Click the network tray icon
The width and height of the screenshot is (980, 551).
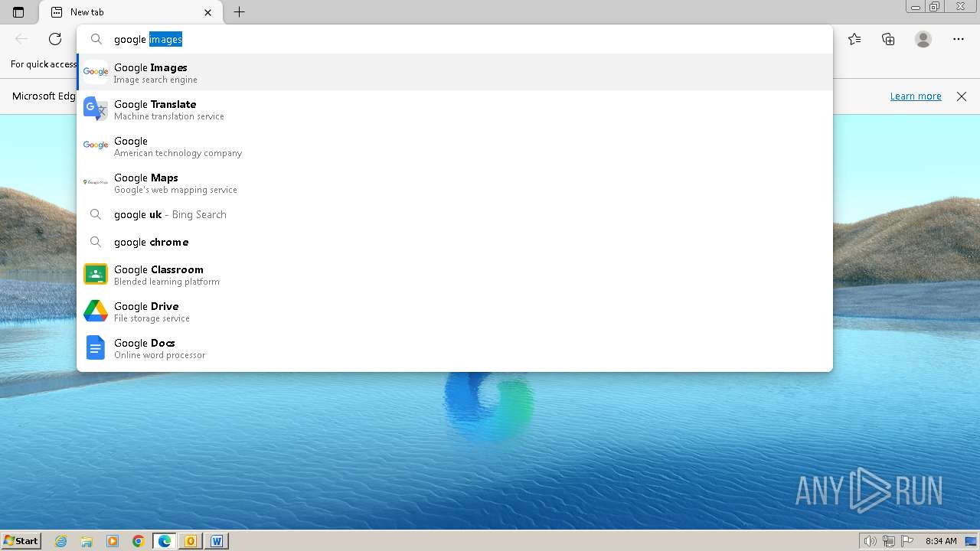point(889,541)
